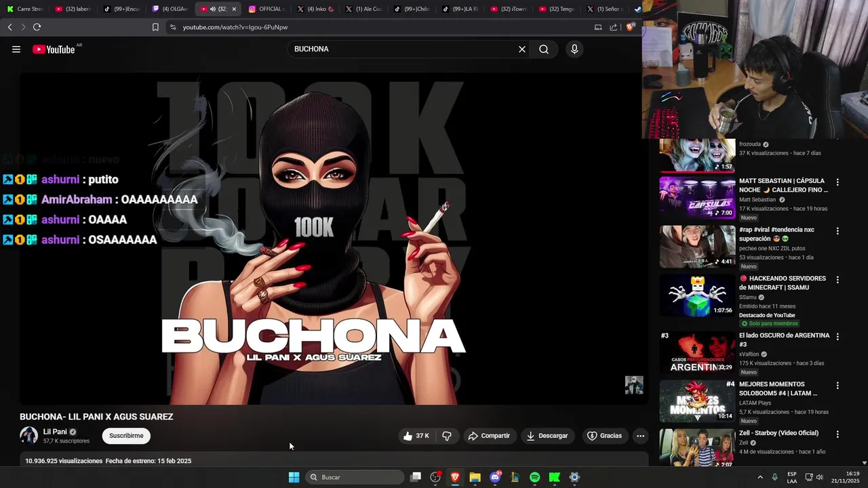Switch to the (4) Inko X tab
The image size is (868, 488).
point(316,9)
